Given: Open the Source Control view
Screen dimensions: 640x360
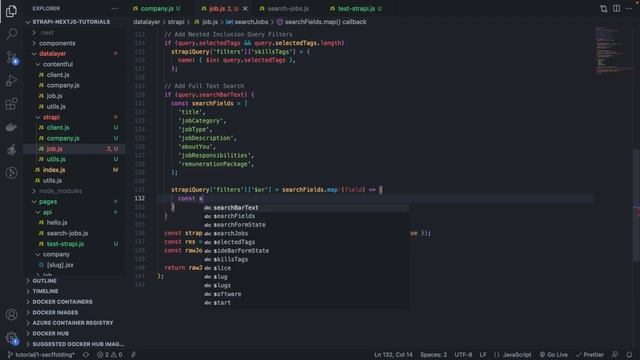Looking at the screenshot, I should pyautogui.click(x=11, y=58).
